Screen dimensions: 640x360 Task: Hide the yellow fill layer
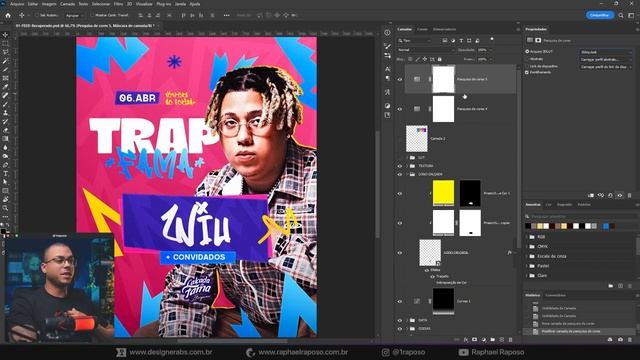coord(400,193)
